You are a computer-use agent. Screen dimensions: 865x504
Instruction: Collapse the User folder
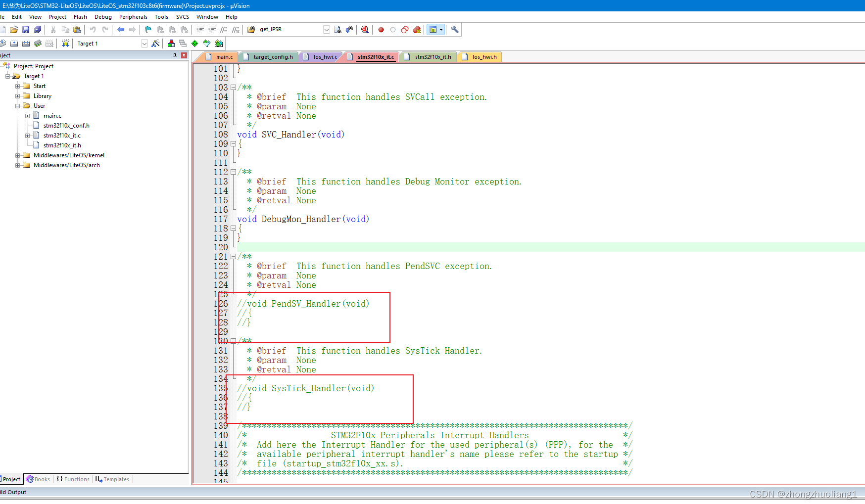(18, 105)
